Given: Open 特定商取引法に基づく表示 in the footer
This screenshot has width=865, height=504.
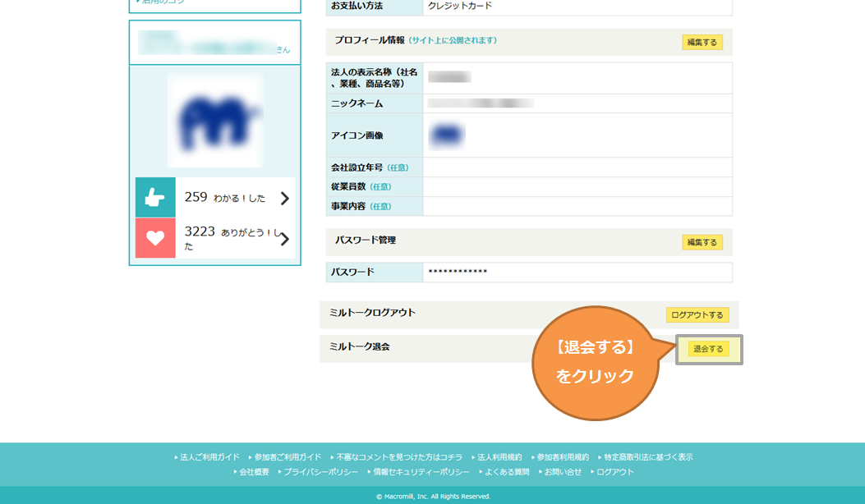Looking at the screenshot, I should (648, 457).
